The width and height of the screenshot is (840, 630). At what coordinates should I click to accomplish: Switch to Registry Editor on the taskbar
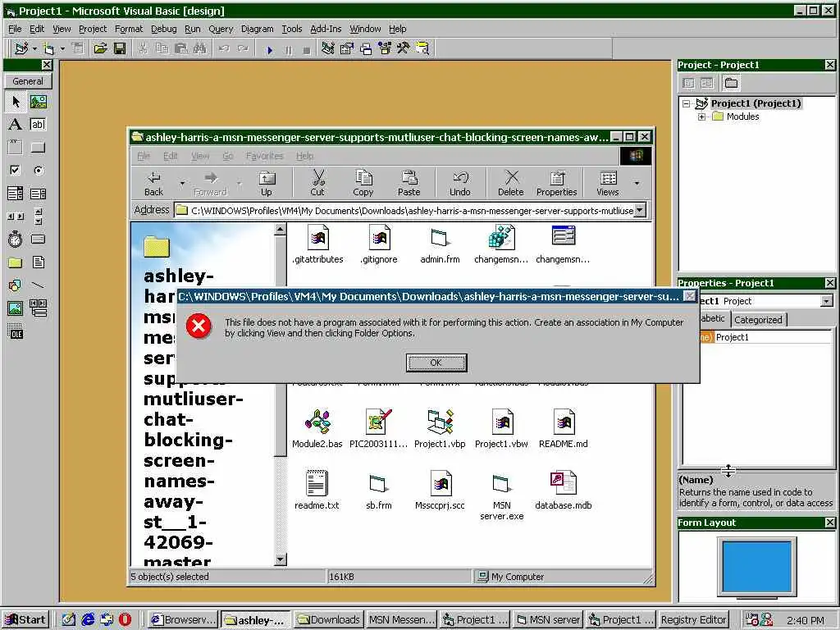pos(693,620)
